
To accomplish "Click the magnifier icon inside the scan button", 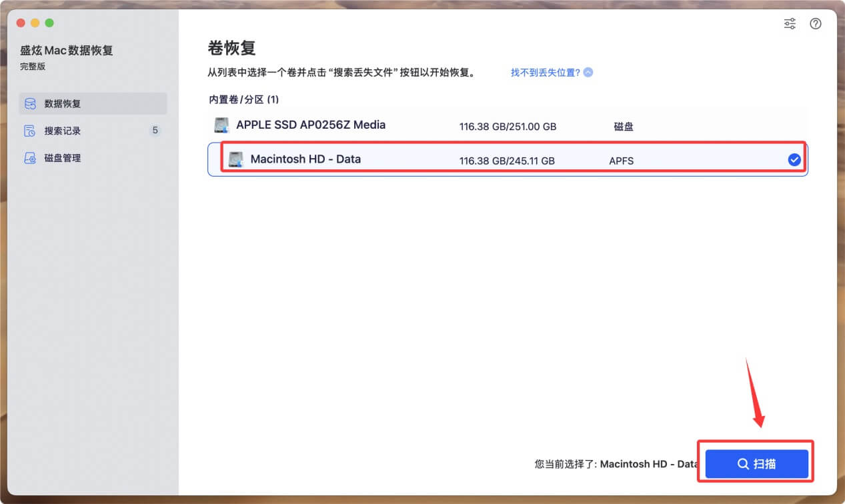I will 742,464.
